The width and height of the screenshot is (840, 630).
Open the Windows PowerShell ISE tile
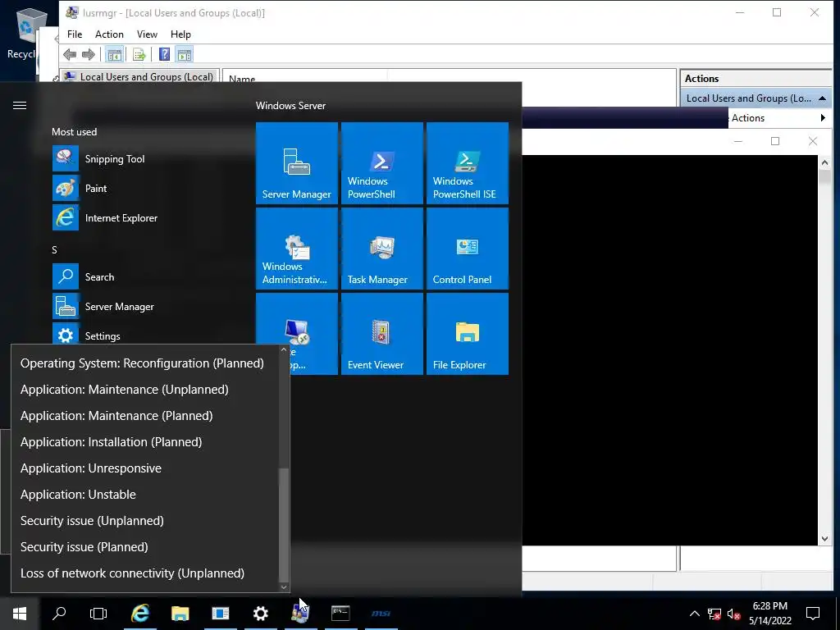tap(467, 163)
